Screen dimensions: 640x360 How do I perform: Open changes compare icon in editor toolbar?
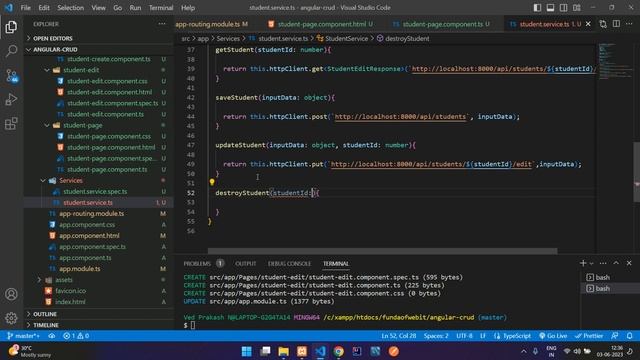tap(603, 24)
